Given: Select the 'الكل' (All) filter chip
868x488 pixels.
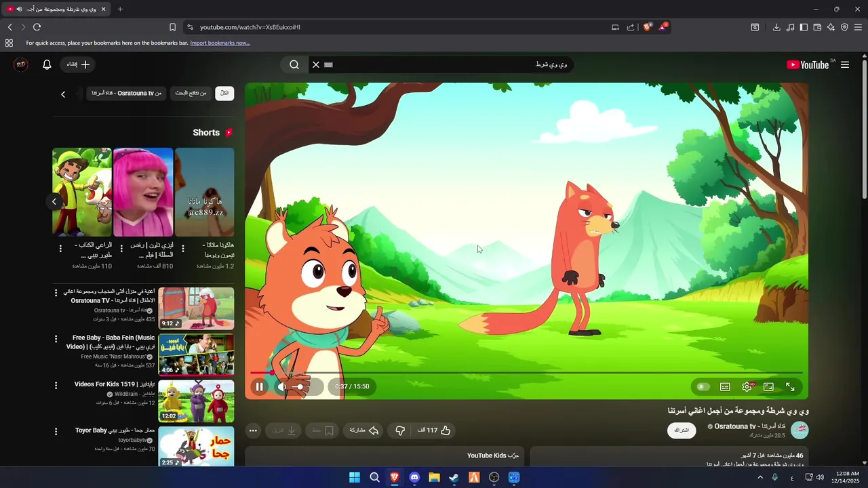Looking at the screenshot, I should 224,93.
